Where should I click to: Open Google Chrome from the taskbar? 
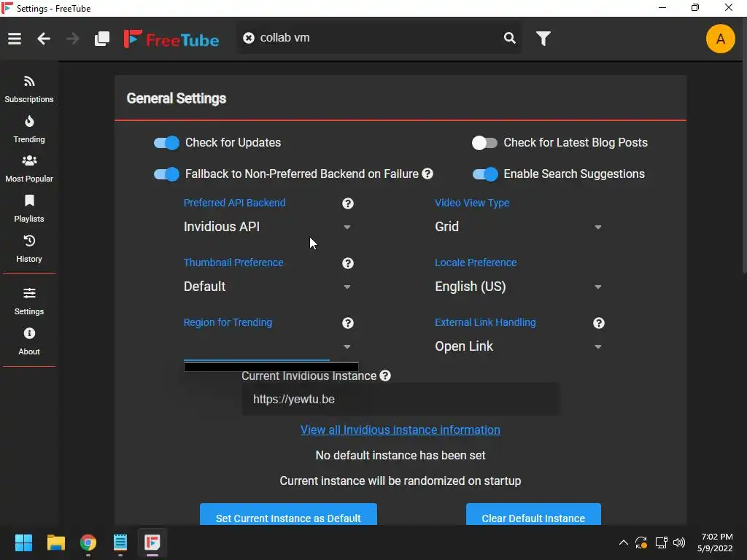point(88,542)
